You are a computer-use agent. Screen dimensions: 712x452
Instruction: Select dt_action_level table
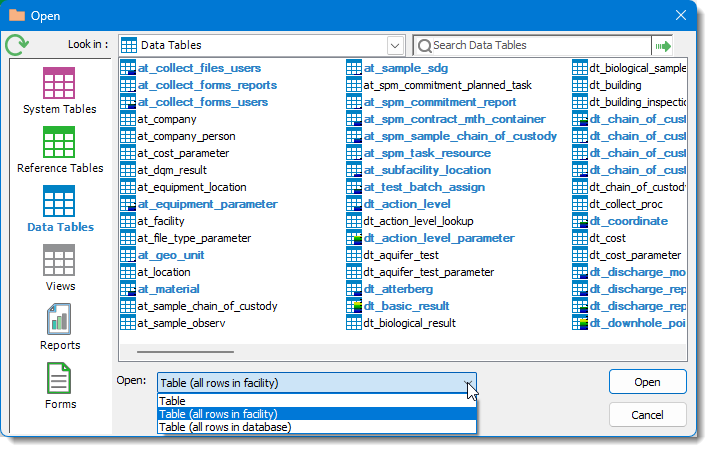[407, 204]
